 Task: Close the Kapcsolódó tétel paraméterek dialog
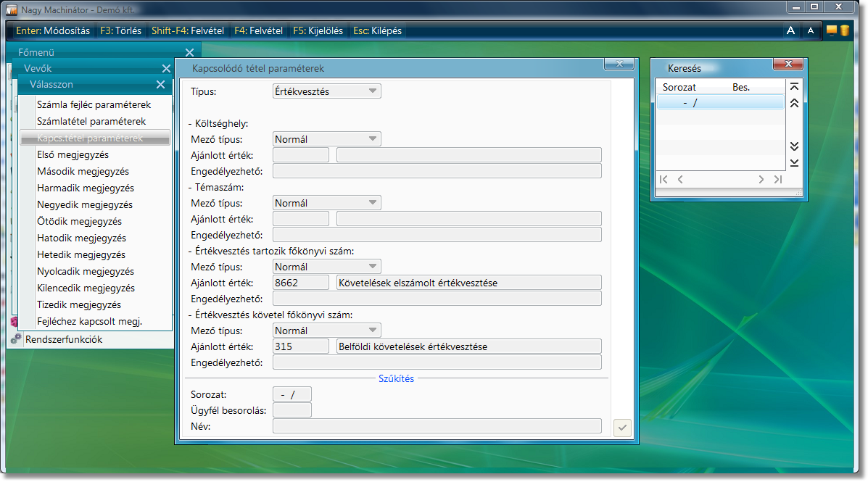click(619, 64)
